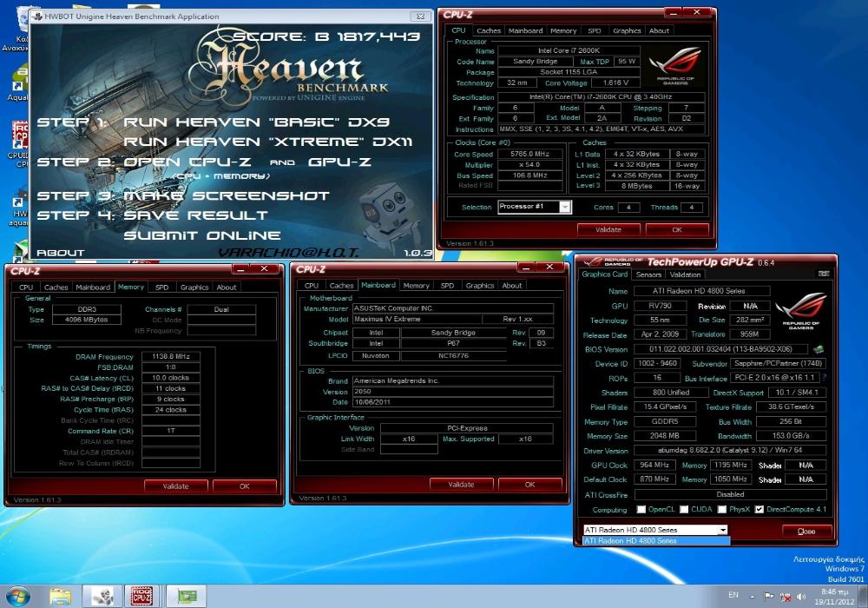The width and height of the screenshot is (868, 608).
Task: Open About tab in top CPU-Z window
Action: point(659,31)
